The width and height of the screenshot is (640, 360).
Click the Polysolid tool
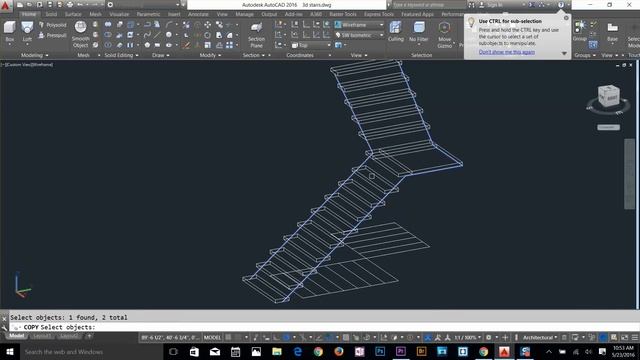click(x=53, y=25)
